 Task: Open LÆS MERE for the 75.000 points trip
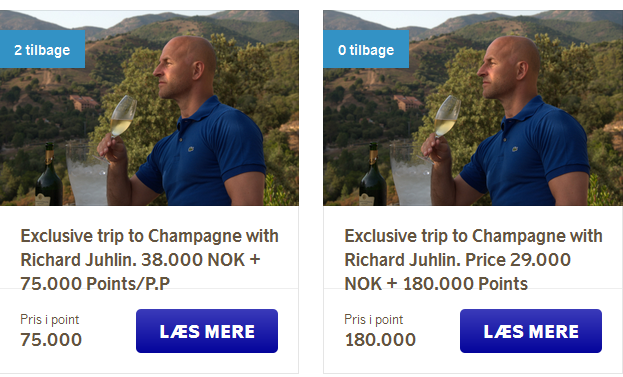[207, 331]
